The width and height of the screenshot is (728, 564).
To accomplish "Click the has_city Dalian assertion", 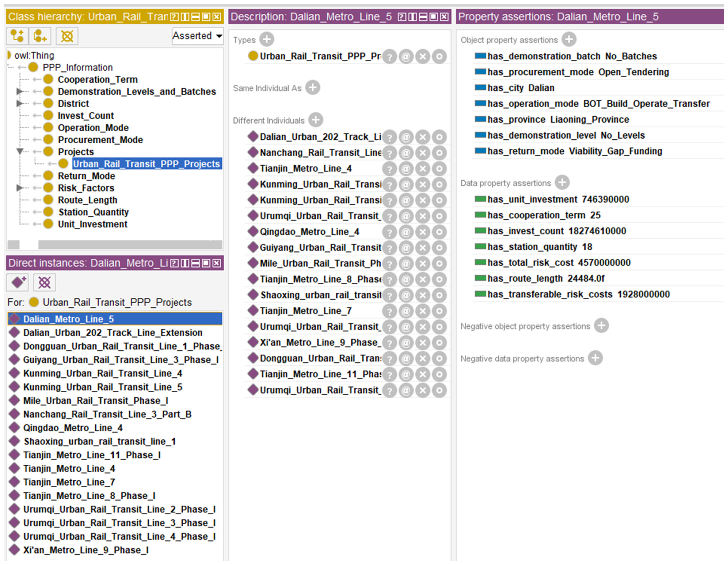I will pos(521,88).
